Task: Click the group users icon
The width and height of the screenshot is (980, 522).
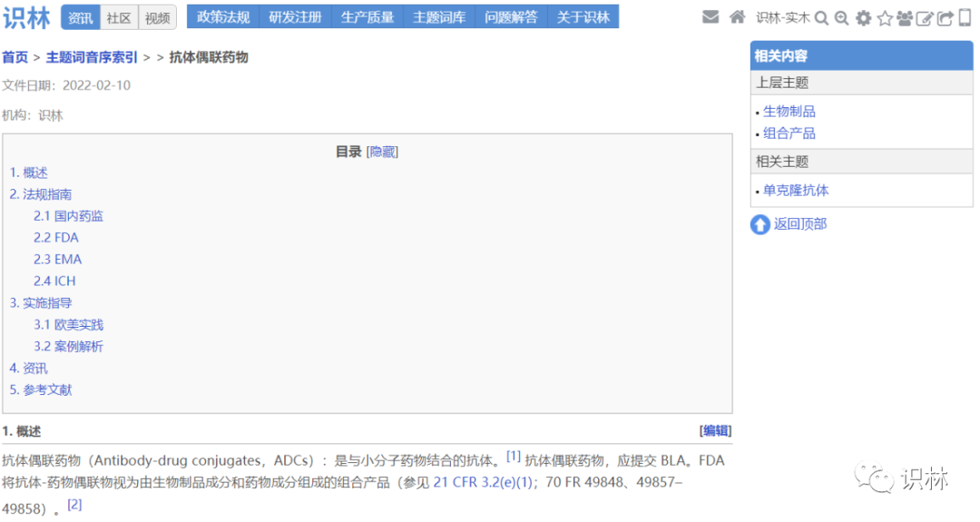Action: (x=904, y=18)
